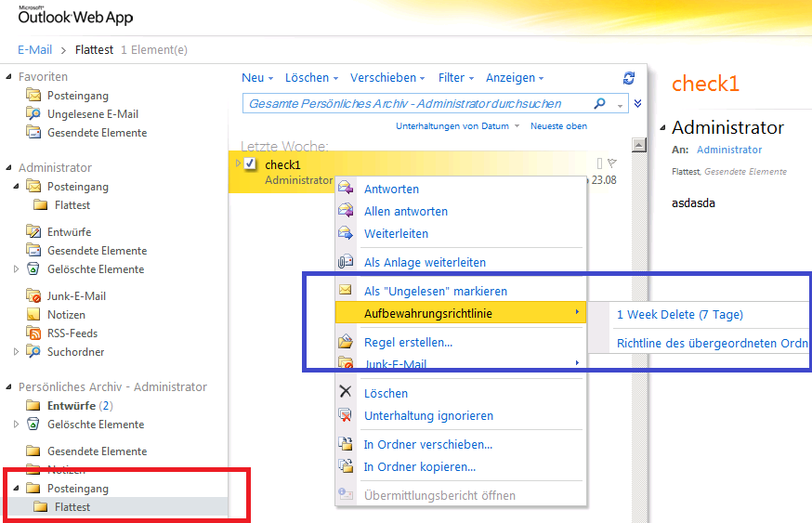Choose Antworten from the context menu
The height and width of the screenshot is (523, 812).
(391, 189)
